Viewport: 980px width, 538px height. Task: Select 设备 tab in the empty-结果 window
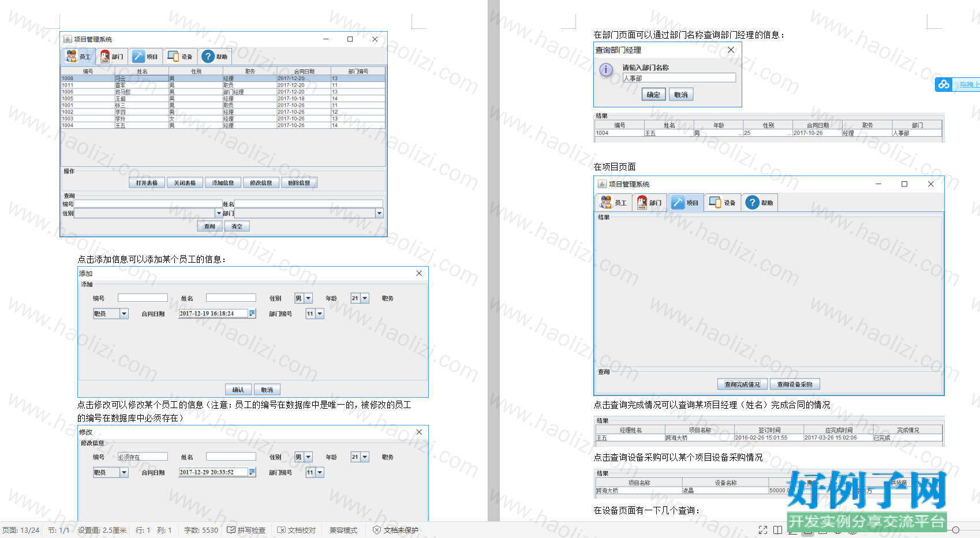coord(723,203)
